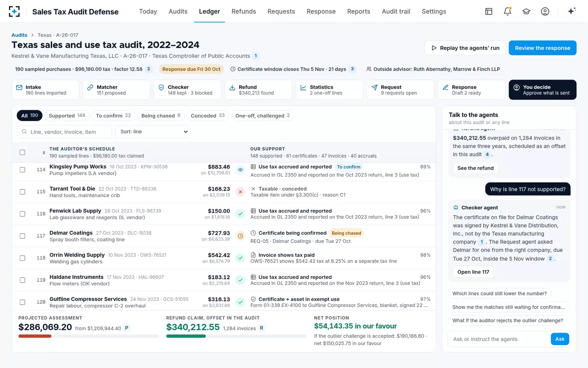Open the Refund agent step card

pyautogui.click(x=258, y=90)
